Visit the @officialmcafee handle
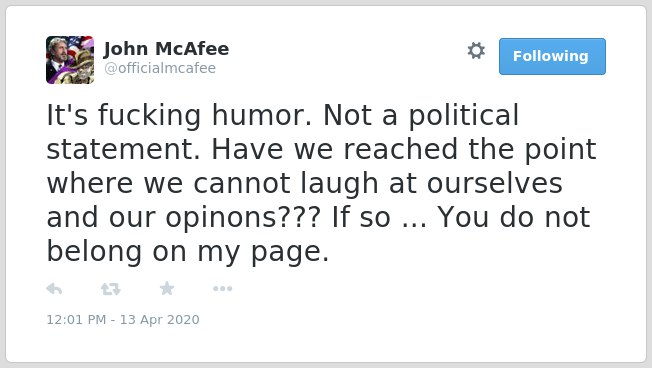 [160, 68]
